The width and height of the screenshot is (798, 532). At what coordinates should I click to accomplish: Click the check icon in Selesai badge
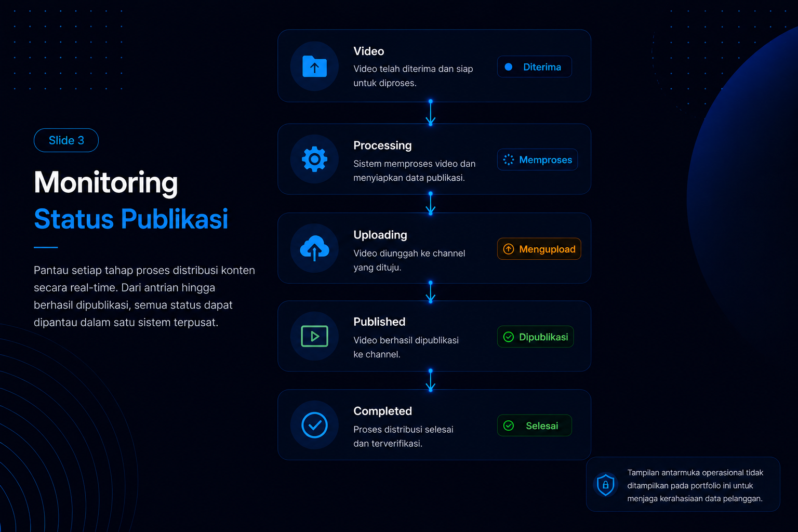pyautogui.click(x=509, y=425)
